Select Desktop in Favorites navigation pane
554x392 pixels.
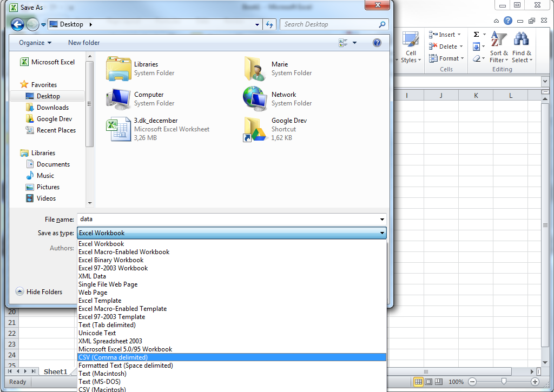click(x=48, y=96)
